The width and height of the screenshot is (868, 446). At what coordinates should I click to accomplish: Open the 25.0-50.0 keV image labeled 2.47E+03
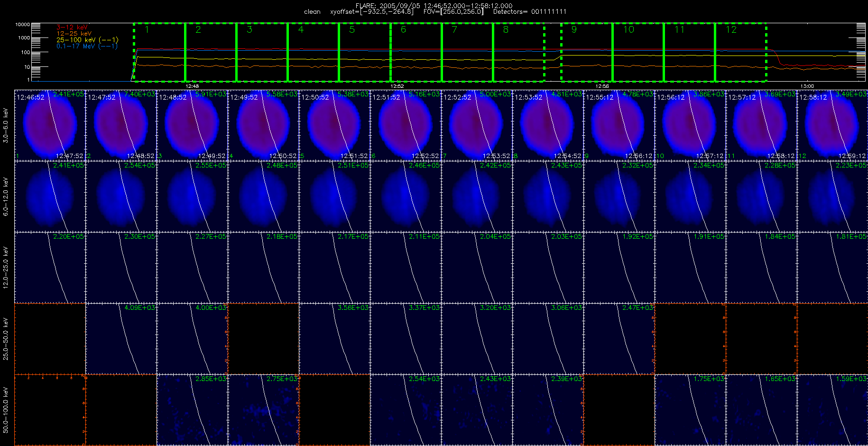click(x=619, y=339)
